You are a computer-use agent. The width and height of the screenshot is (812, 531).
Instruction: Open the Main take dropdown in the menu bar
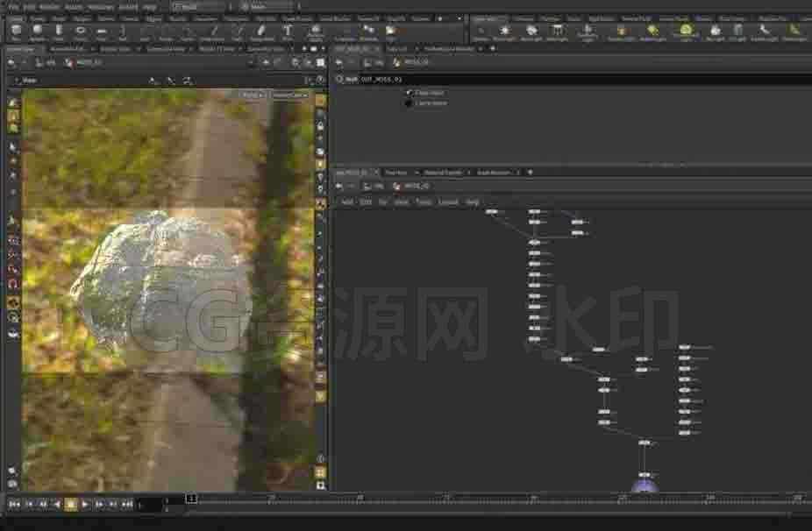pyautogui.click(x=267, y=6)
